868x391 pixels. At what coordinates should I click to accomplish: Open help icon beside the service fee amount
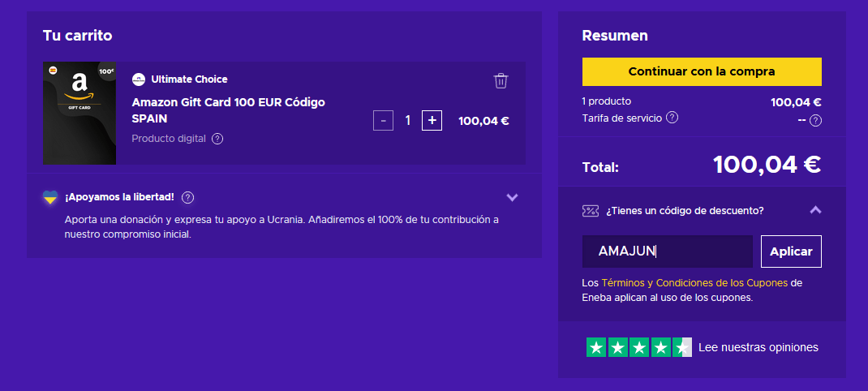(815, 120)
